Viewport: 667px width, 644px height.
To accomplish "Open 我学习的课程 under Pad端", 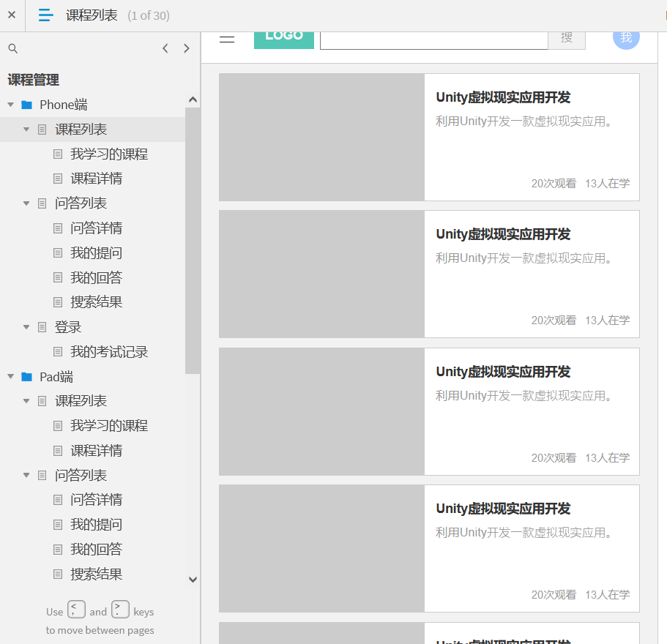I will [x=109, y=425].
